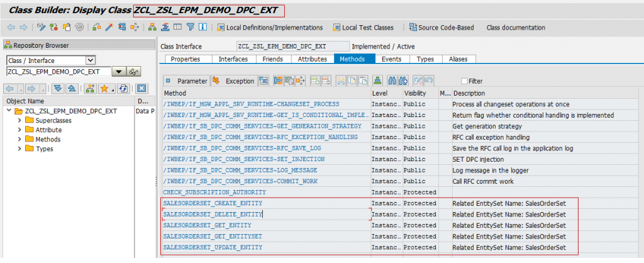The width and height of the screenshot is (644, 263).
Task: Click the binoculars find icon in methods toolbar
Action: coord(394,81)
